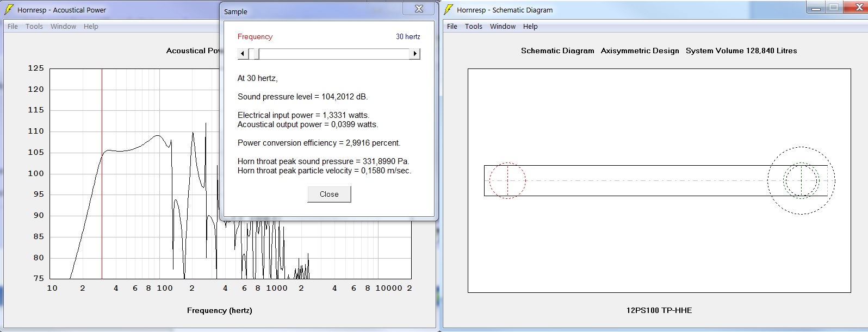Click 'Horn throat peak particle velocity' line
This screenshot has height=332, width=868.
324,171
